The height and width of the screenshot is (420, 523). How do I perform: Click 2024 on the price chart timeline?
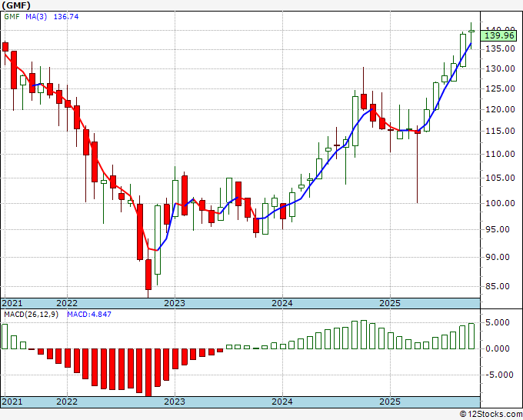click(282, 303)
